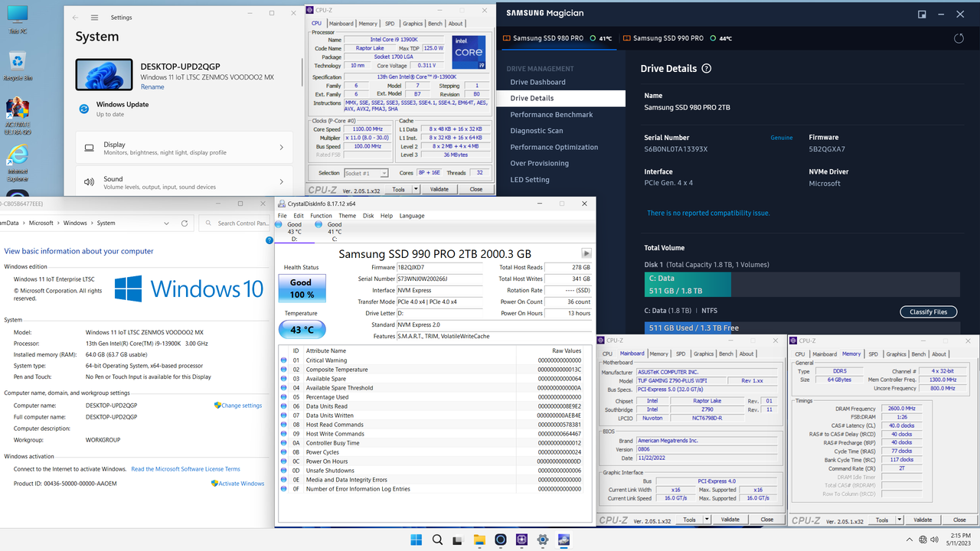Switch to the SPD tab in the CPU-Z Mainboard window
Image resolution: width=980 pixels, height=551 pixels.
(x=681, y=354)
